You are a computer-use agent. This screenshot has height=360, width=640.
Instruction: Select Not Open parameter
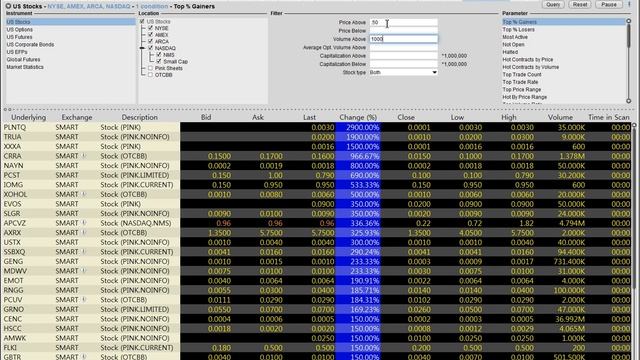coord(513,44)
